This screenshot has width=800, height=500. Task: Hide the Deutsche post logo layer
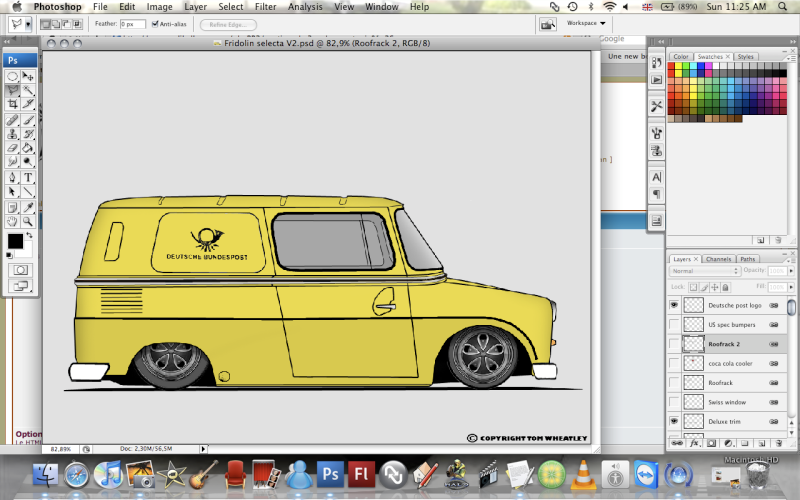pyautogui.click(x=674, y=305)
